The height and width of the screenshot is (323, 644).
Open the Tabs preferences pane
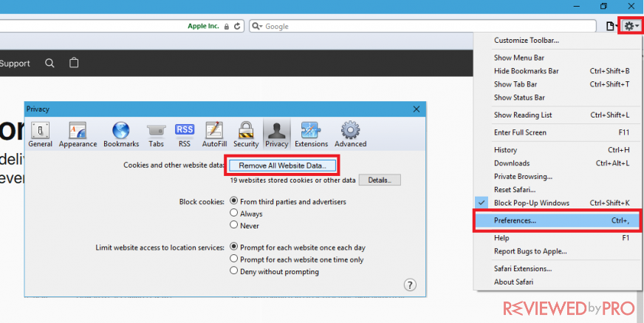point(156,135)
